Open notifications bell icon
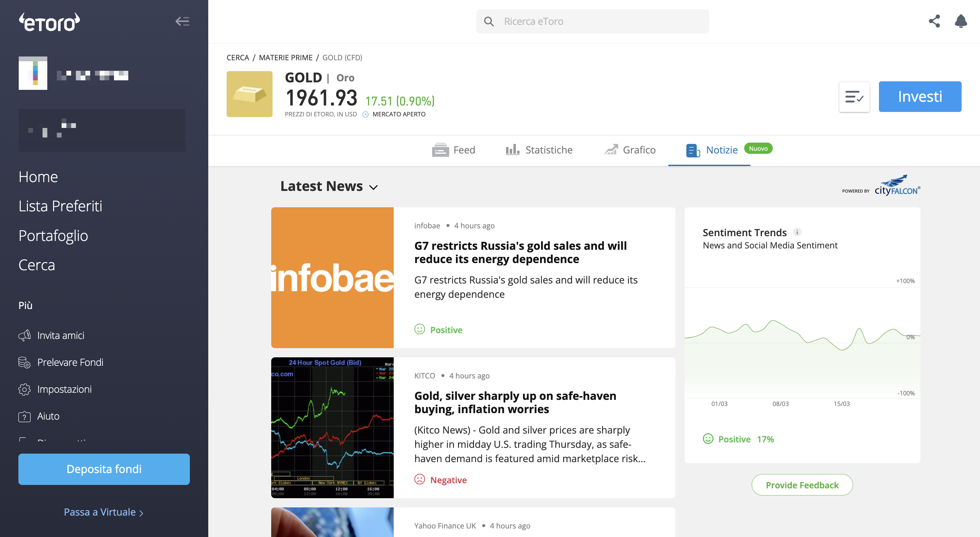Screen dimensions: 980x537 961,21
